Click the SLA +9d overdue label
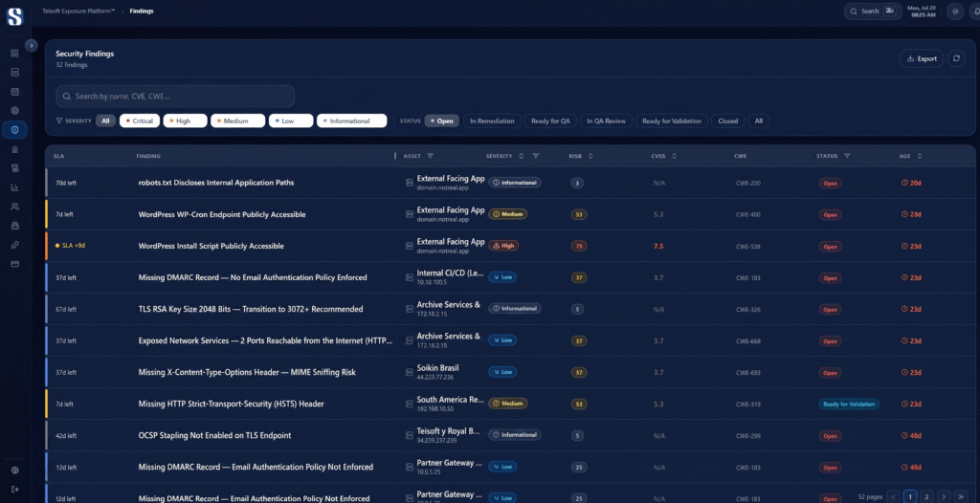 tap(70, 246)
